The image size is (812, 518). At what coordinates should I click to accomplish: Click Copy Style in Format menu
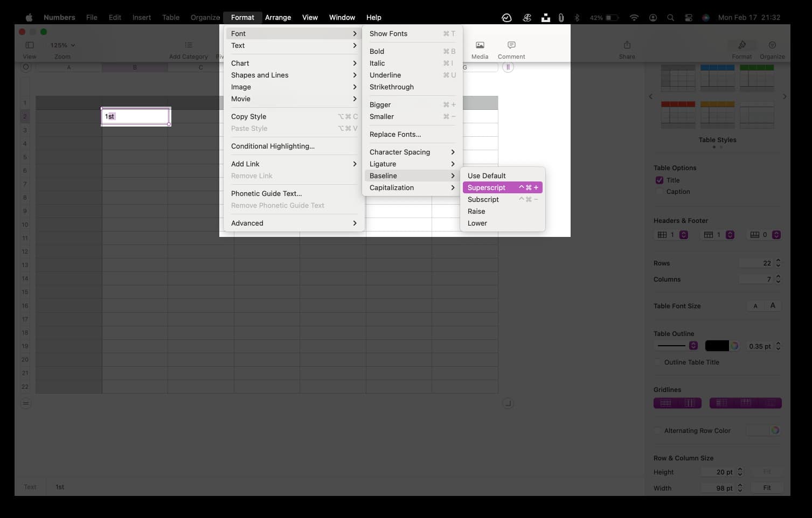click(x=294, y=116)
